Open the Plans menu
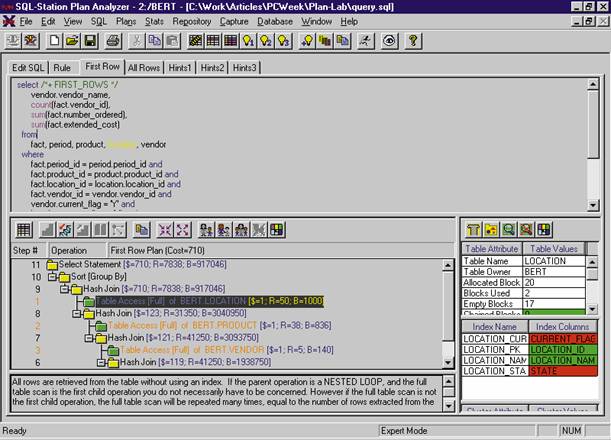 126,21
